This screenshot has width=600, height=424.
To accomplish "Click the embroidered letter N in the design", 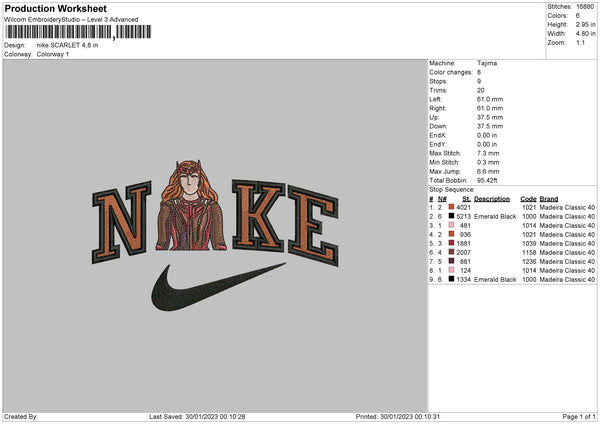I will [x=122, y=222].
